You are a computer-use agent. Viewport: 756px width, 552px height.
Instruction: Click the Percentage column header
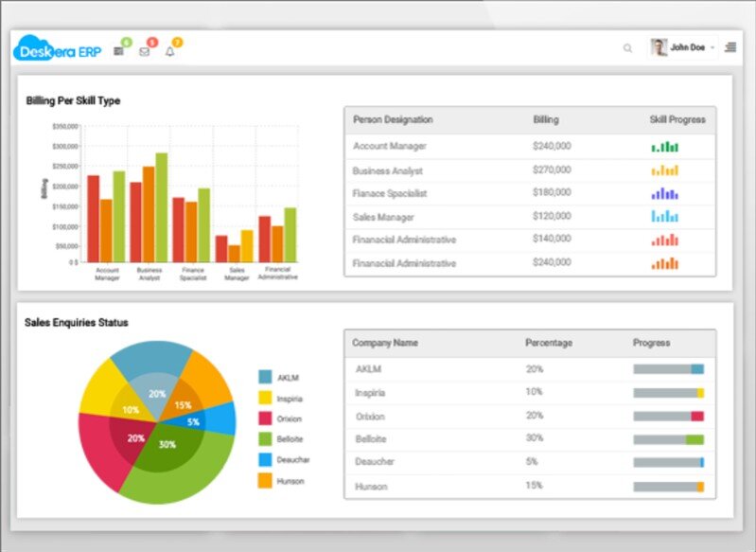pyautogui.click(x=549, y=343)
